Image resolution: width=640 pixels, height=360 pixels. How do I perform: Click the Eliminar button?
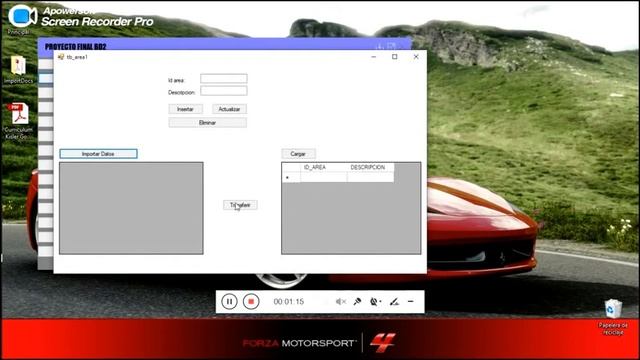click(207, 122)
